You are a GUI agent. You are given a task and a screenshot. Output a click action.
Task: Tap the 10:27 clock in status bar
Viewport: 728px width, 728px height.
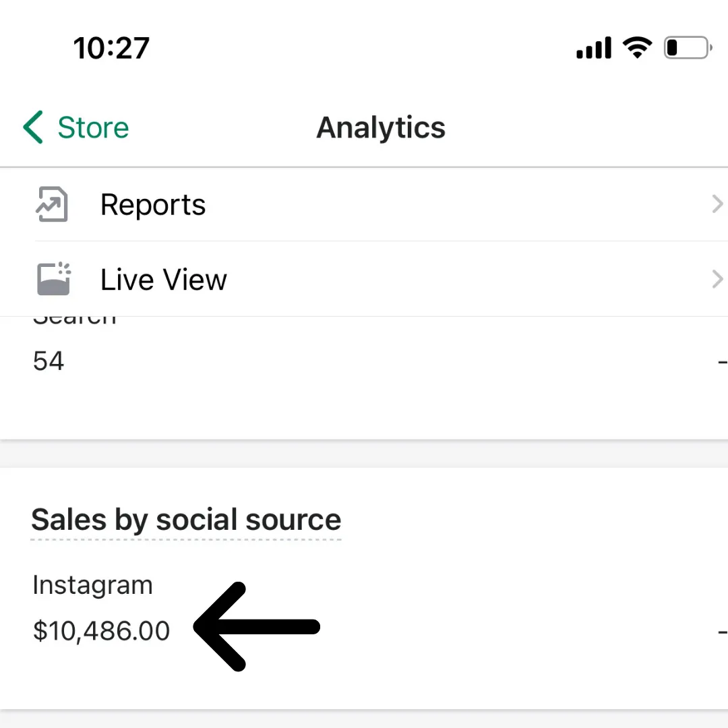point(111,48)
